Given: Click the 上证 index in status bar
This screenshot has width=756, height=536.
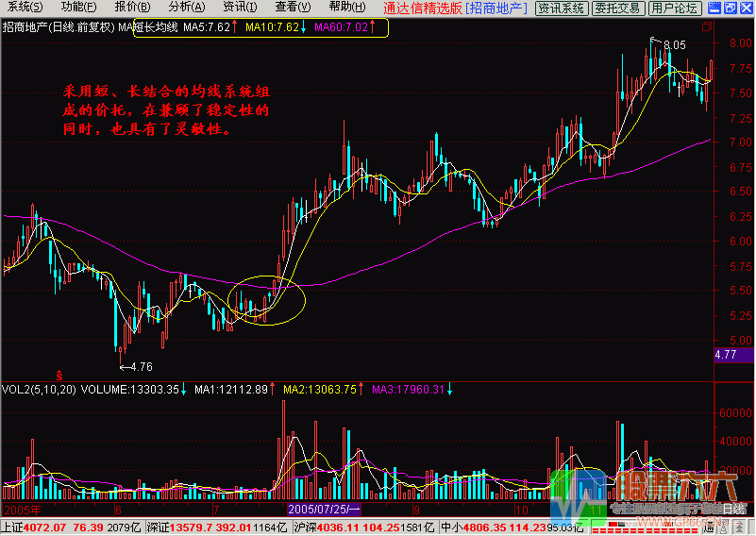Looking at the screenshot, I should point(11,525).
